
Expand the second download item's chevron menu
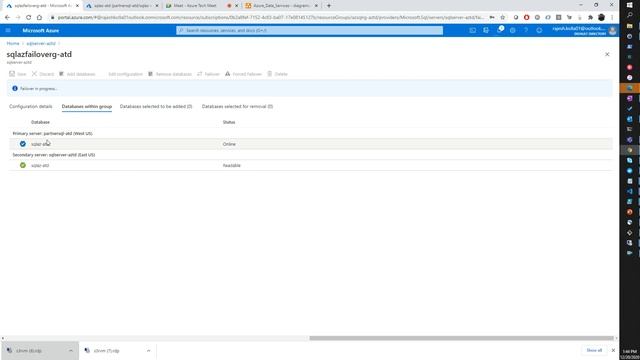pyautogui.click(x=149, y=351)
